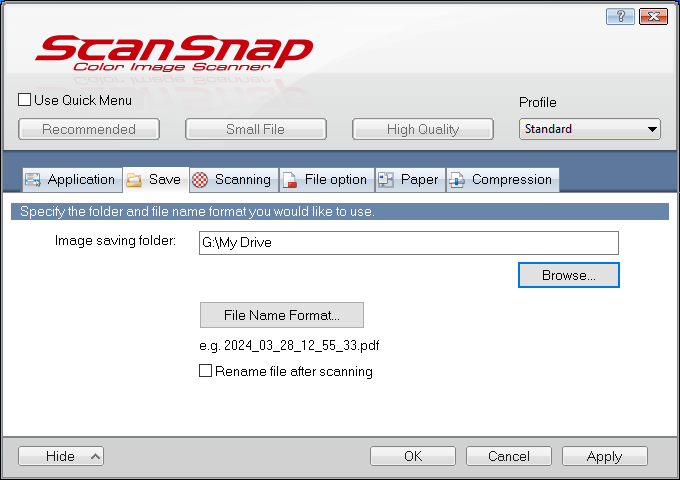Switch to the Paper tab
The height and width of the screenshot is (480, 680).
410,180
